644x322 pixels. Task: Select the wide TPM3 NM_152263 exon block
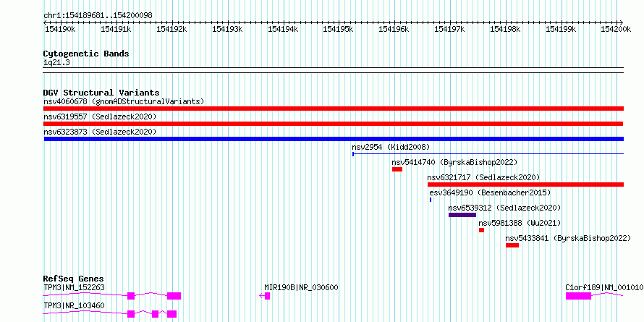(174, 296)
